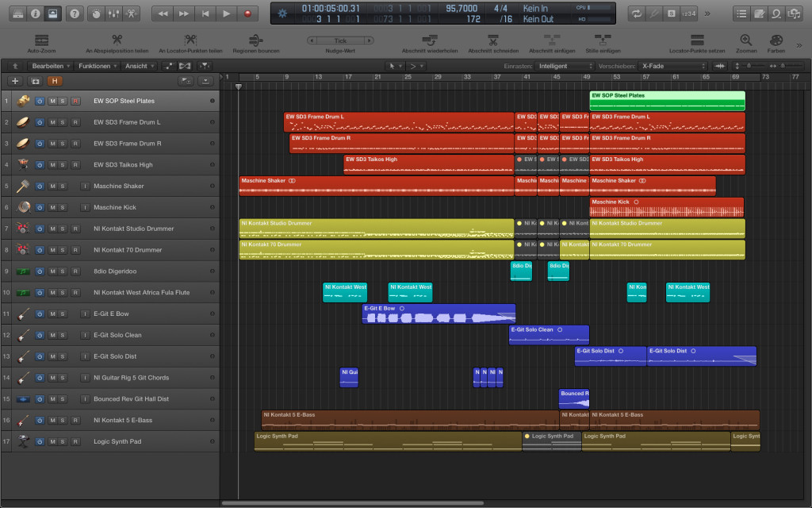Open the Media Browser button
The height and width of the screenshot is (508, 812).
click(794, 13)
